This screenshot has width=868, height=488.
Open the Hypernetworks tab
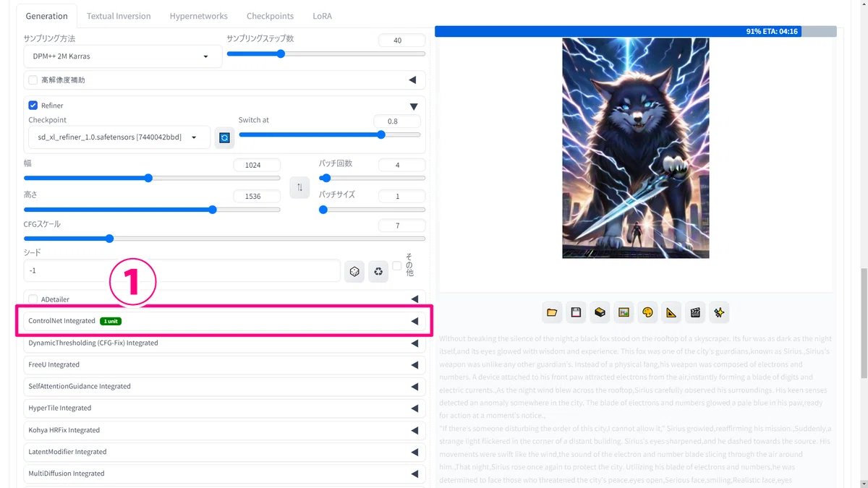pyautogui.click(x=199, y=16)
